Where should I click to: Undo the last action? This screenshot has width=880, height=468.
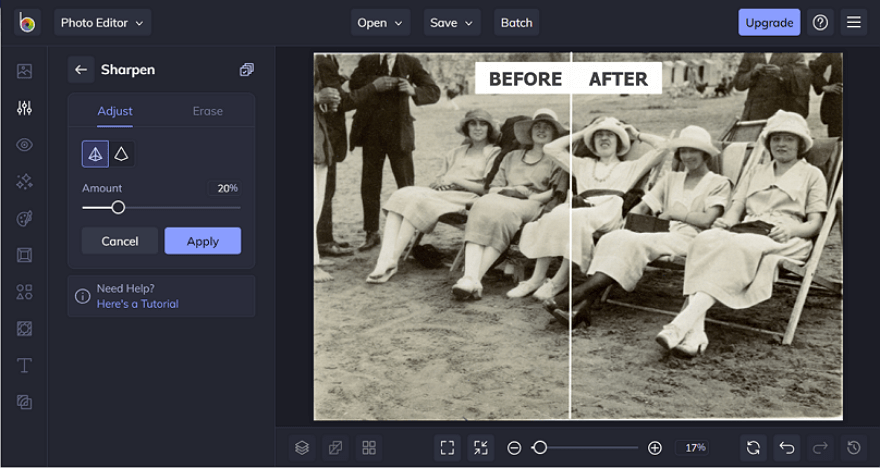tap(787, 448)
